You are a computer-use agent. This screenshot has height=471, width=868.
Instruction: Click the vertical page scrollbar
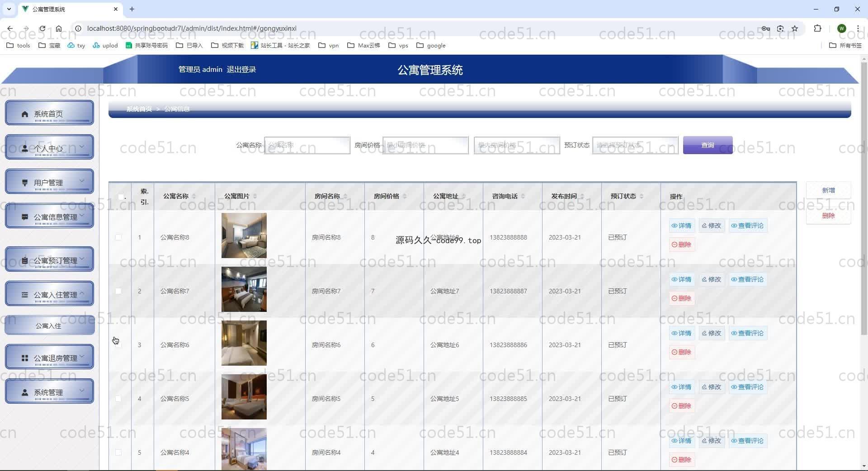pyautogui.click(x=864, y=199)
